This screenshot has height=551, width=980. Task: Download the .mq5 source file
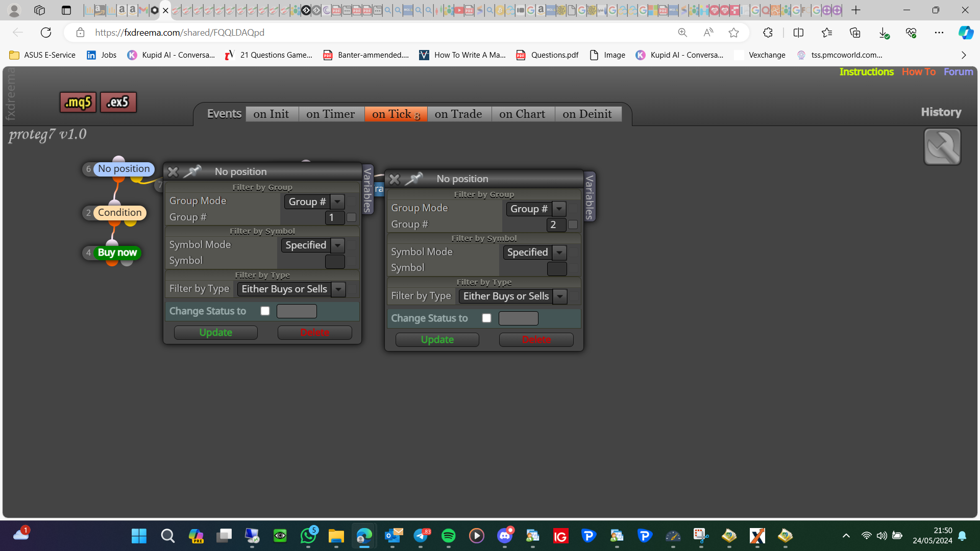[x=78, y=102]
